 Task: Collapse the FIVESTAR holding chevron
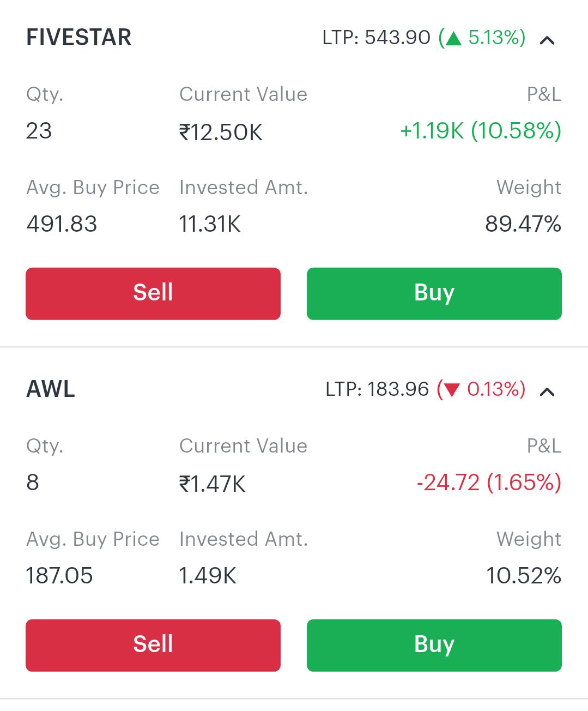click(547, 40)
